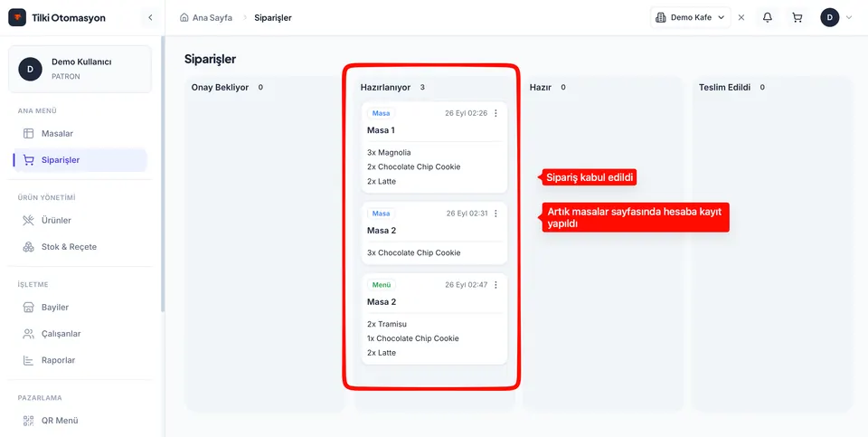This screenshot has width=868, height=437.
Task: Click the home icon in breadcrumb
Action: pos(184,18)
